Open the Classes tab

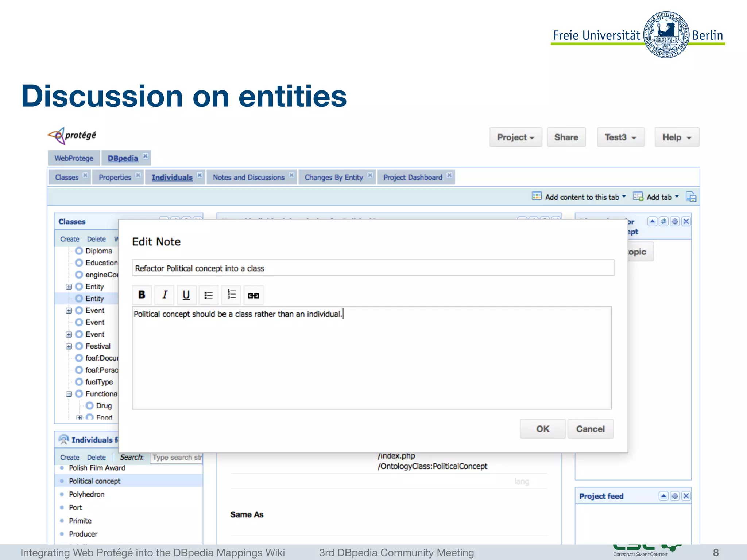pos(67,178)
